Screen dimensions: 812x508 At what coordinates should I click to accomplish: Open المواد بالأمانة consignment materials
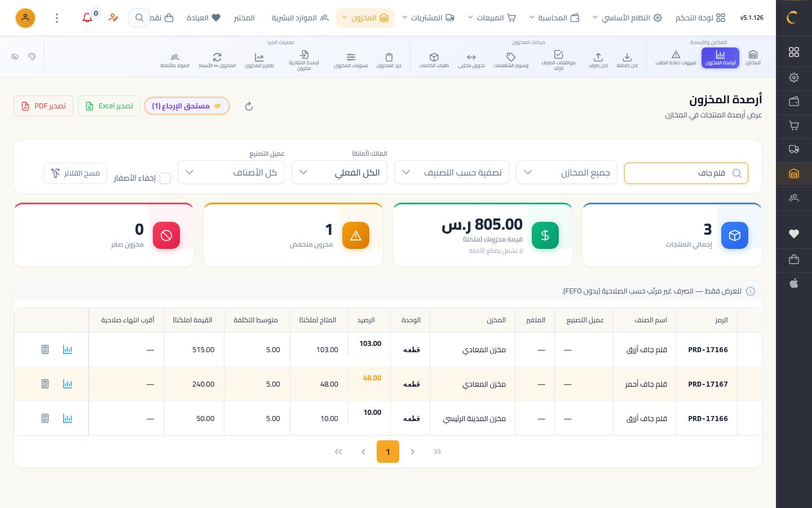pos(175,60)
